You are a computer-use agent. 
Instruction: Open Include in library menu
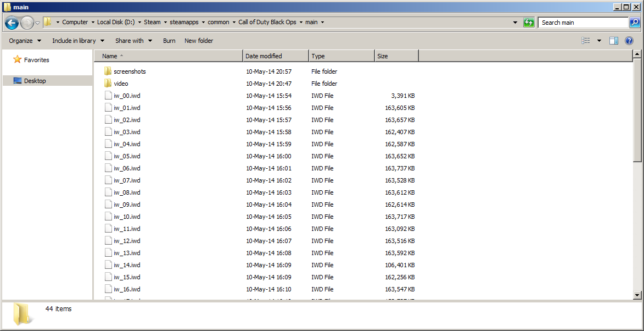coord(78,41)
